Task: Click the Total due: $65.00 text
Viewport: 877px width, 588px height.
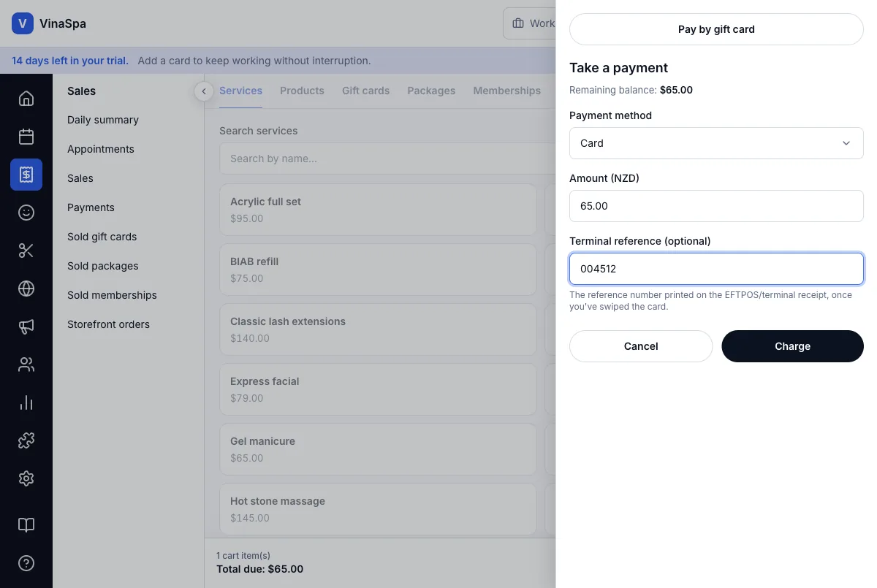Action: point(259,568)
